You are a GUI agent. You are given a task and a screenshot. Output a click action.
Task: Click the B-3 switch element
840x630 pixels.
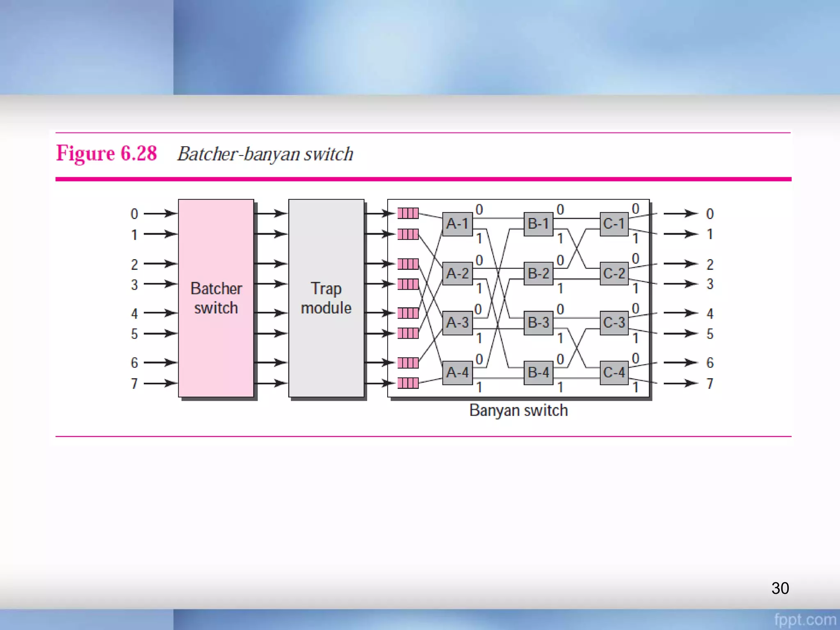point(538,323)
